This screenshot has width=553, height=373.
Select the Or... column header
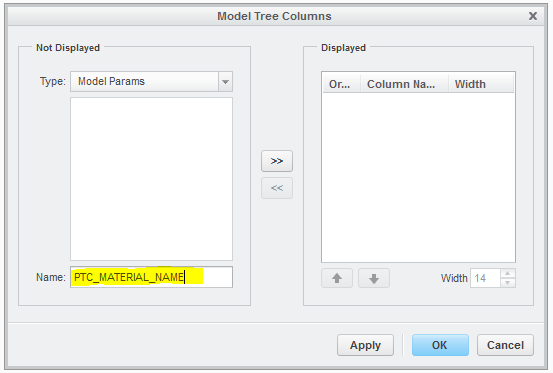(341, 84)
